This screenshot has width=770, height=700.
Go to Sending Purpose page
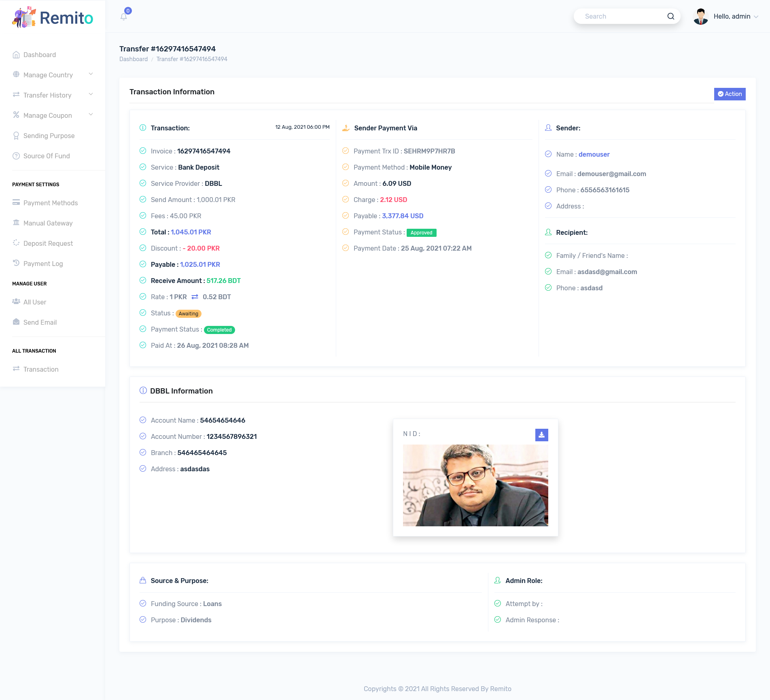coord(49,136)
